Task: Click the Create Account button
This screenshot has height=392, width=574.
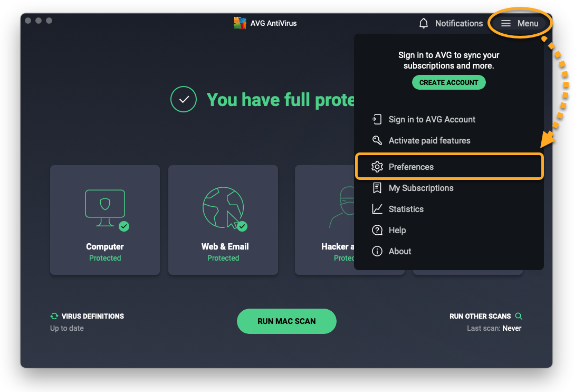Action: point(448,82)
